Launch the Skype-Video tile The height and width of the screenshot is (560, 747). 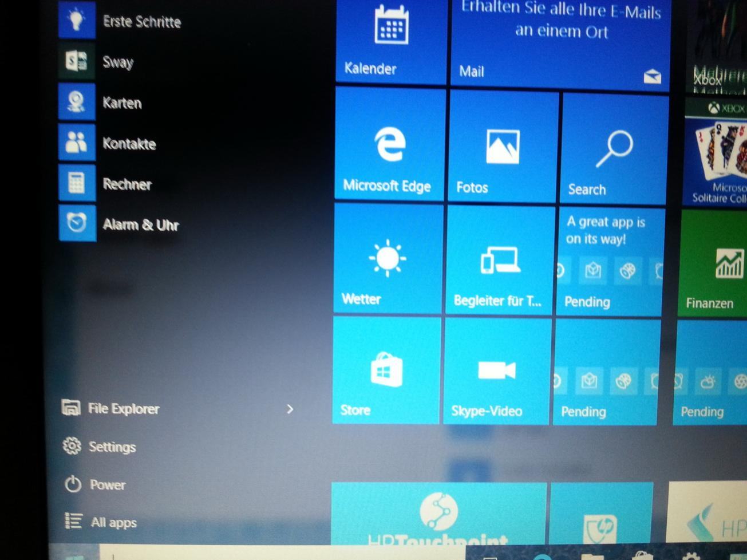click(x=496, y=371)
